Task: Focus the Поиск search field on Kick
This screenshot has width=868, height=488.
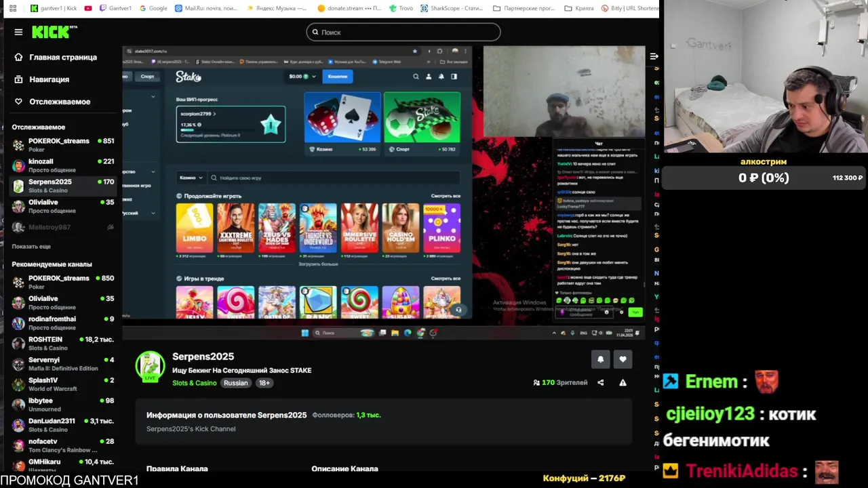Action: [403, 32]
